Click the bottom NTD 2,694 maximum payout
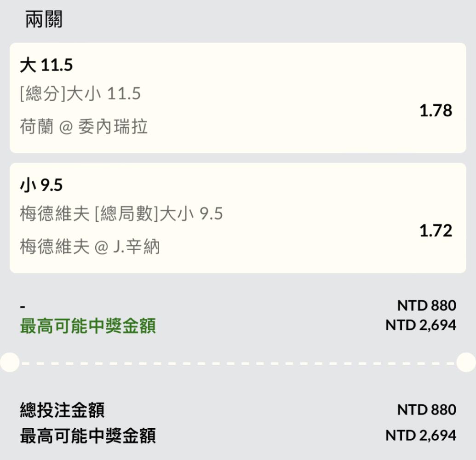The image size is (476, 460). pyautogui.click(x=421, y=436)
